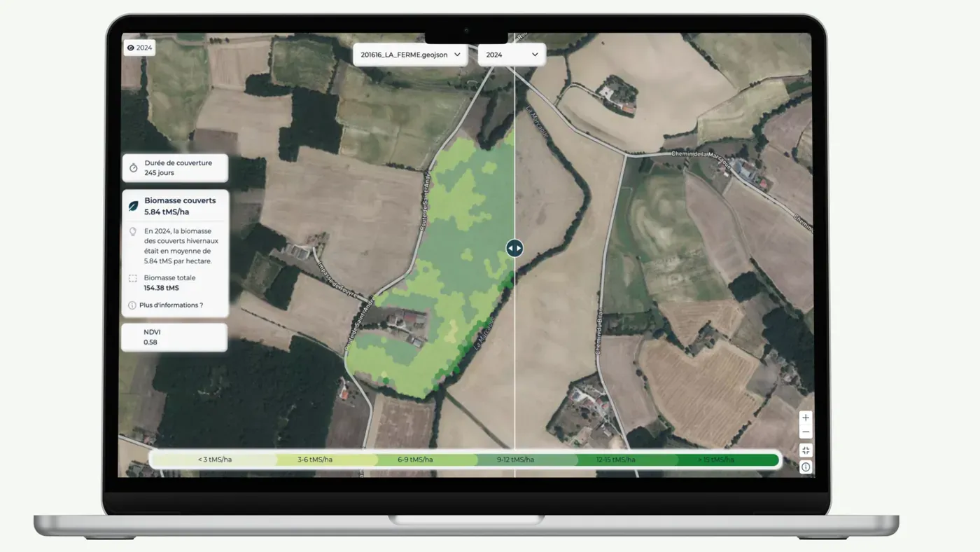Screen dimensions: 980x552
Task: Click the > 15 tMS/ha legend swatch
Action: point(728,460)
